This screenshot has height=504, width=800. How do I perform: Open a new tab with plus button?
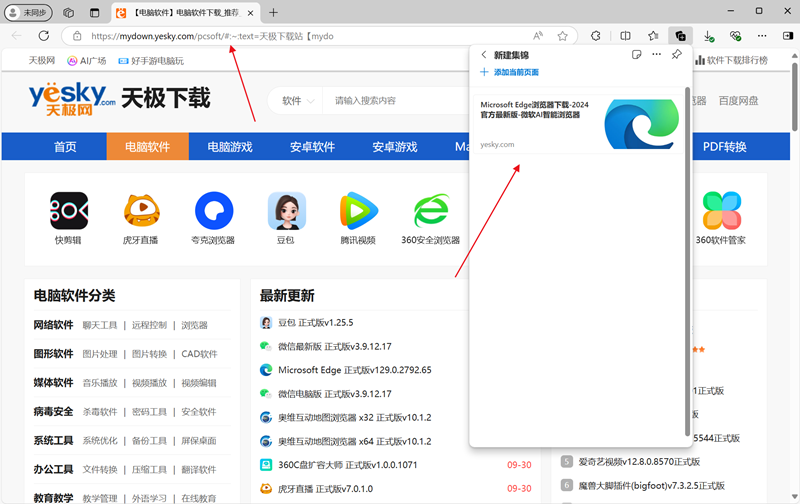[x=273, y=13]
